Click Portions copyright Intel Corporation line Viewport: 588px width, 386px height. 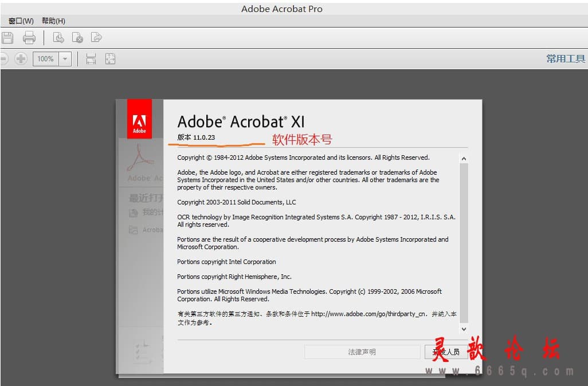pos(226,262)
